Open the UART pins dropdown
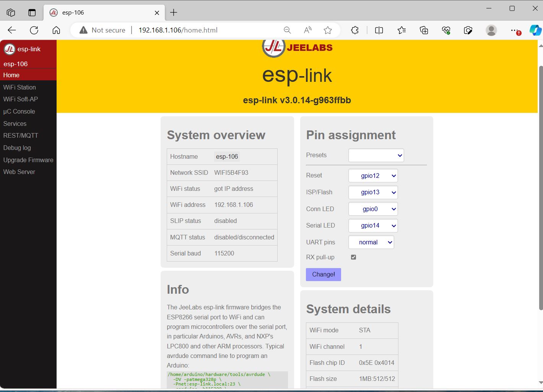543x392 pixels. pyautogui.click(x=371, y=242)
